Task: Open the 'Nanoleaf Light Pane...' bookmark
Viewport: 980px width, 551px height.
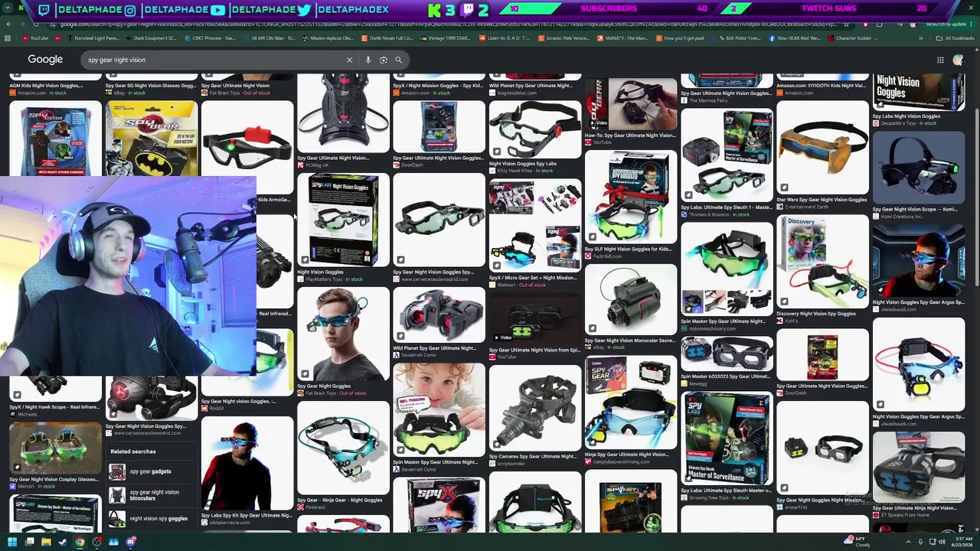Action: (93, 38)
